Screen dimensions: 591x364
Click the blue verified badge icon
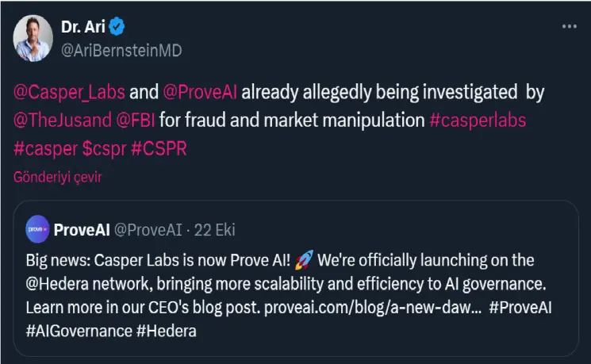point(117,27)
